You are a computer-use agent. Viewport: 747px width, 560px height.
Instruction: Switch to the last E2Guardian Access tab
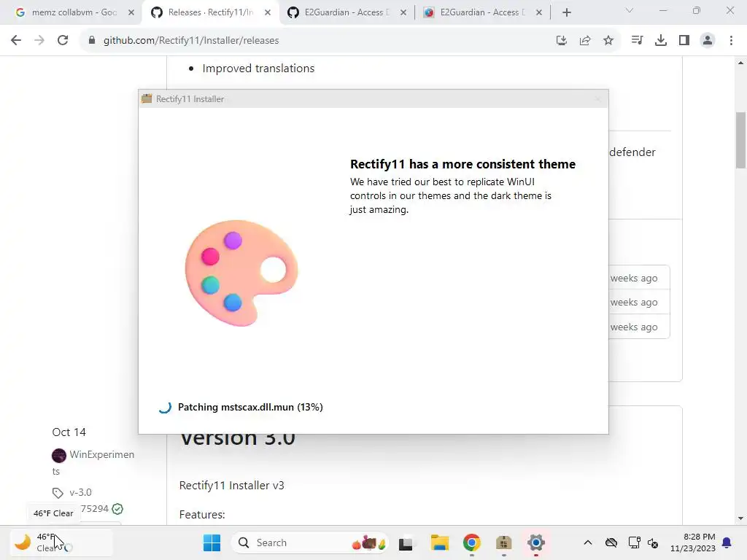coord(483,12)
